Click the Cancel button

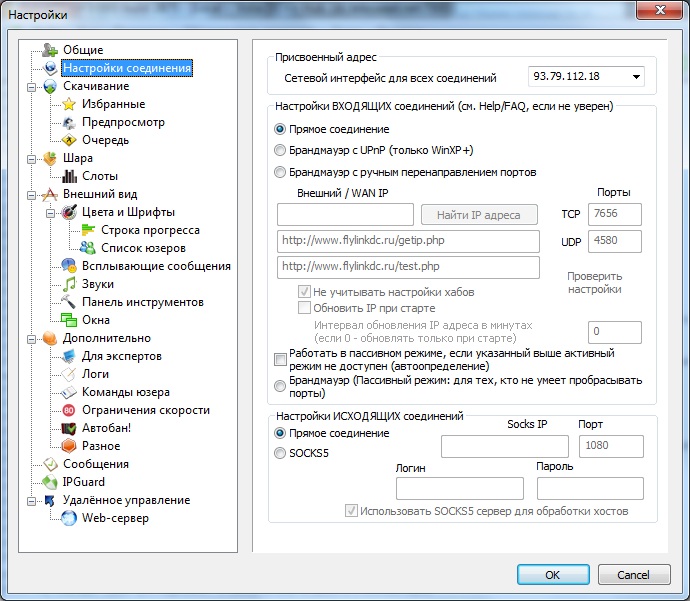[633, 575]
